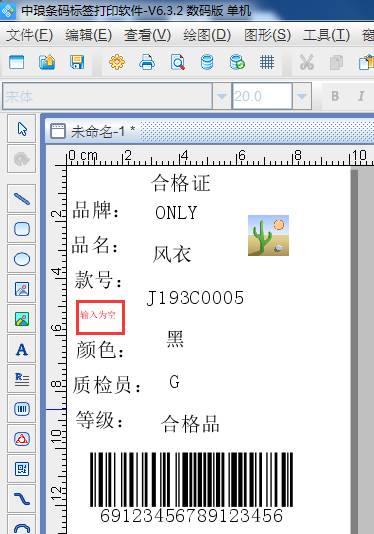Open Print preview magnifier icon
This screenshot has width=374, height=534.
177,62
